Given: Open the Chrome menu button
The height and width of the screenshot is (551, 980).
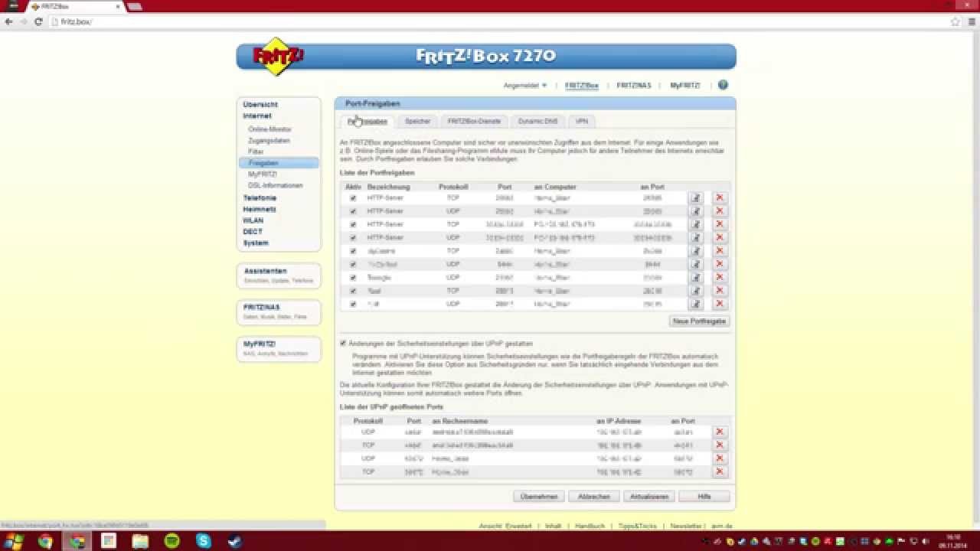Looking at the screenshot, I should coord(970,21).
